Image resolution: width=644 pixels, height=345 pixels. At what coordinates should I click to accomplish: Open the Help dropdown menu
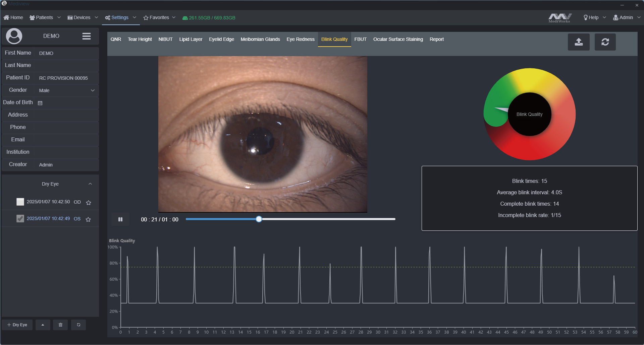point(595,17)
